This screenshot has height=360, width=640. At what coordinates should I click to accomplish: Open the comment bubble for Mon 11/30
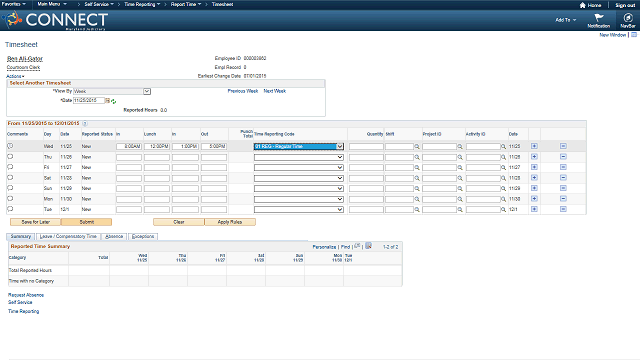[10, 199]
